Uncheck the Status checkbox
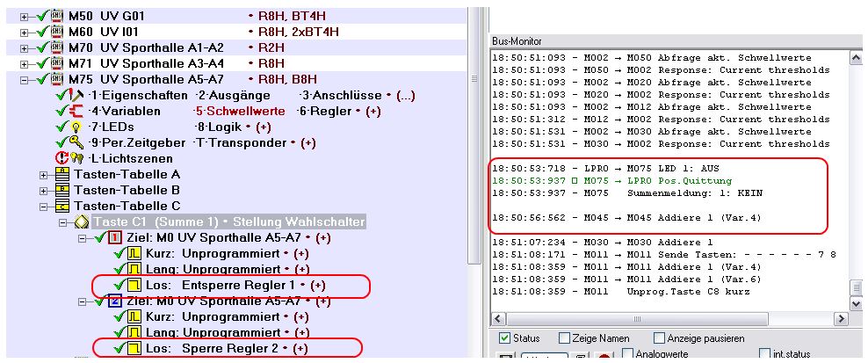The width and height of the screenshot is (868, 363). 504,338
